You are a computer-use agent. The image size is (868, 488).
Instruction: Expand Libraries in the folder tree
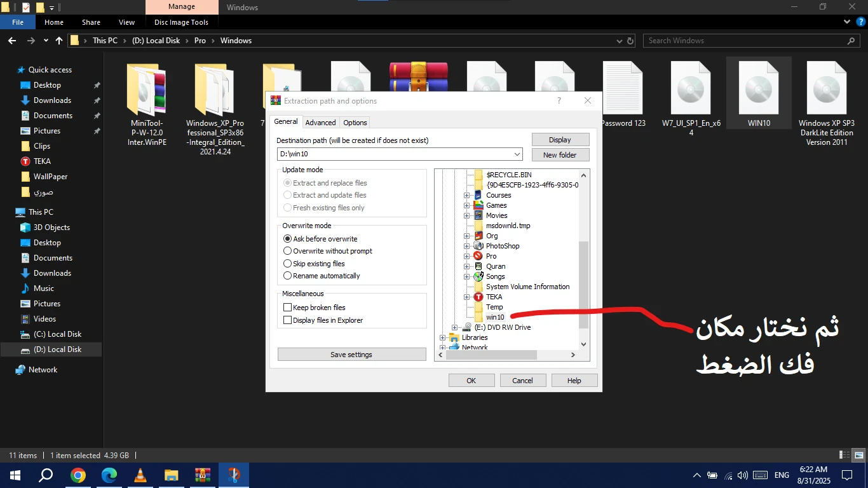pyautogui.click(x=443, y=337)
